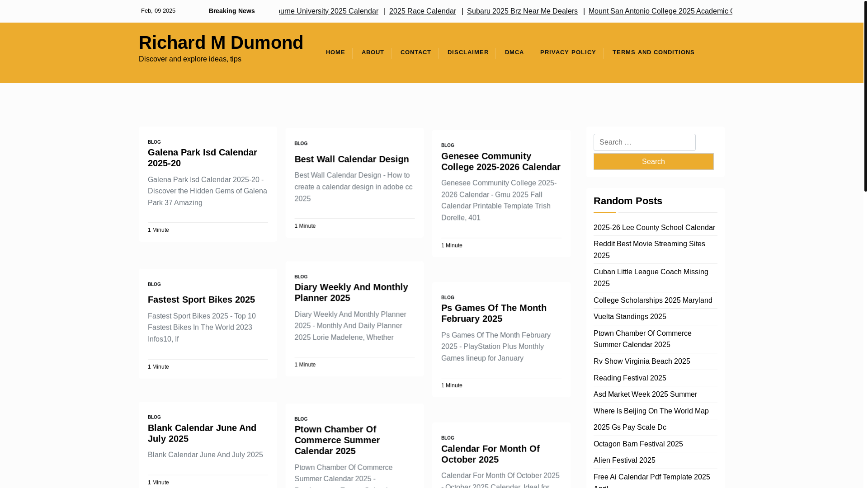868x488 pixels.
Task: Open 2025 Gs Pay Scale Dc link
Action: click(x=630, y=427)
